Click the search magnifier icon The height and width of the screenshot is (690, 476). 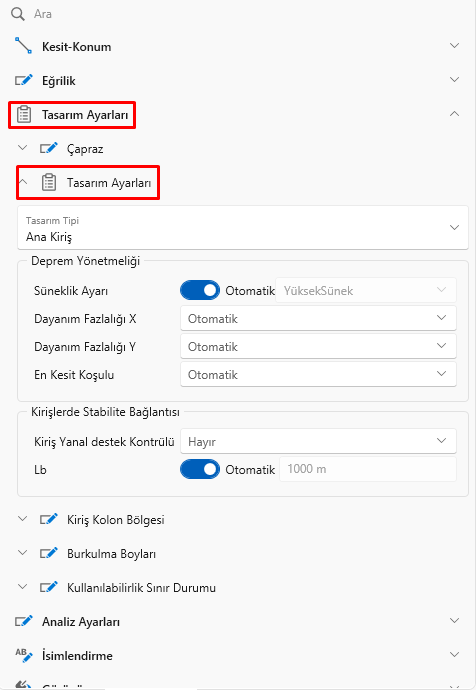(18, 14)
